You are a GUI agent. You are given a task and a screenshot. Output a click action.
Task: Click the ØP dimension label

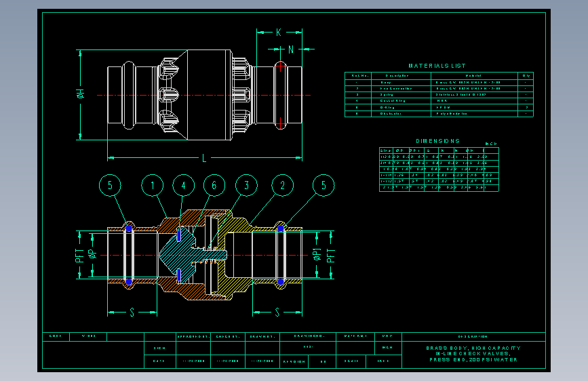tap(92, 254)
